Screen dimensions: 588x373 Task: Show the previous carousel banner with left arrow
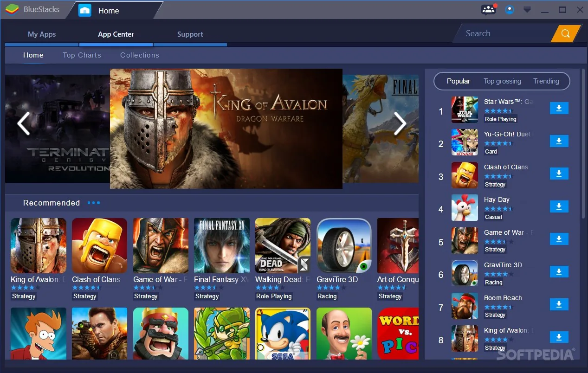pos(23,123)
